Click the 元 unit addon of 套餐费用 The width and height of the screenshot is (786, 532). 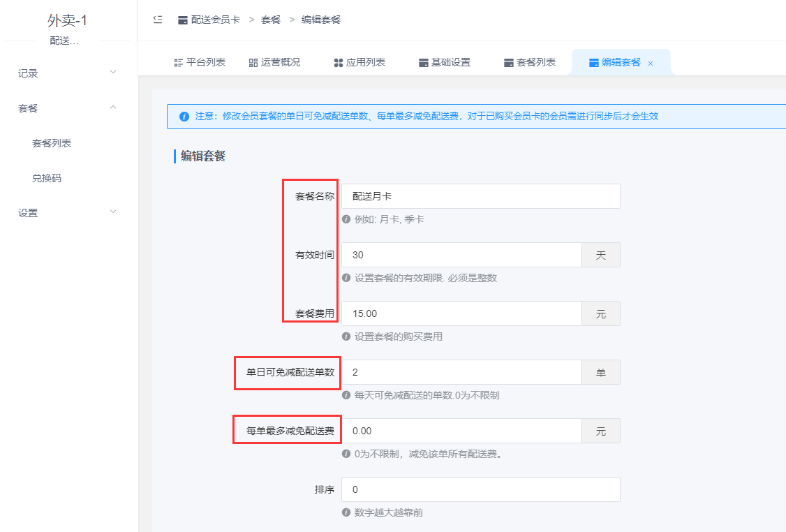point(601,313)
